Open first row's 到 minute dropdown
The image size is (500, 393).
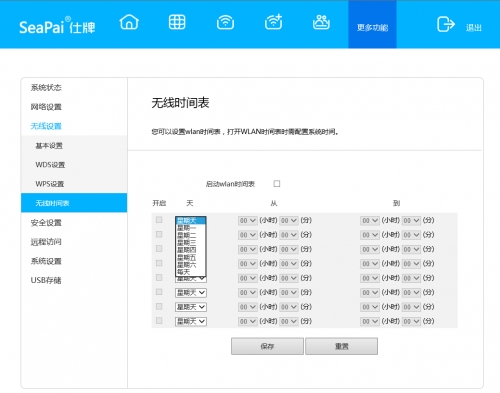click(411, 220)
